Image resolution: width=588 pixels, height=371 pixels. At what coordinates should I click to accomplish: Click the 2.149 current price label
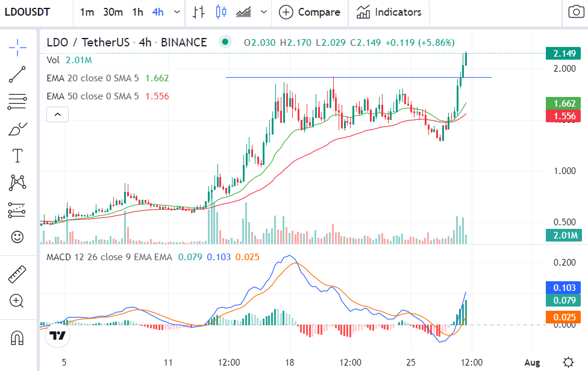coord(563,53)
